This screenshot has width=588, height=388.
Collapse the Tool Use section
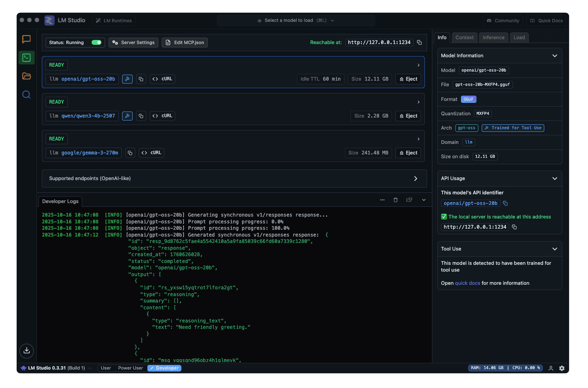pos(554,249)
